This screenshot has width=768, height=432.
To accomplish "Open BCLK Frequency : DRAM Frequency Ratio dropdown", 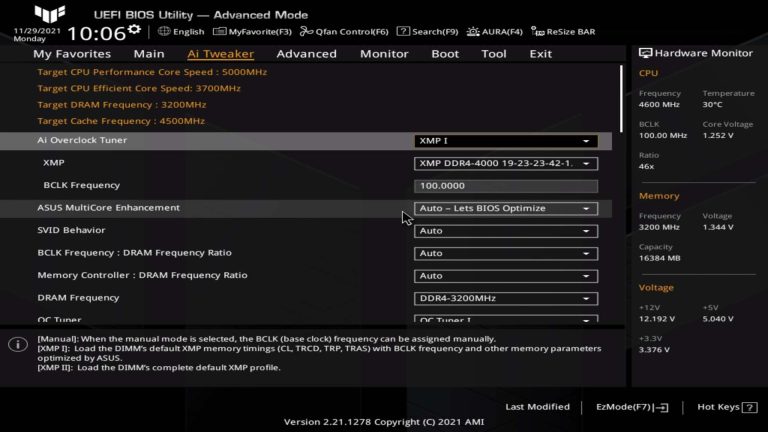I will point(506,254).
